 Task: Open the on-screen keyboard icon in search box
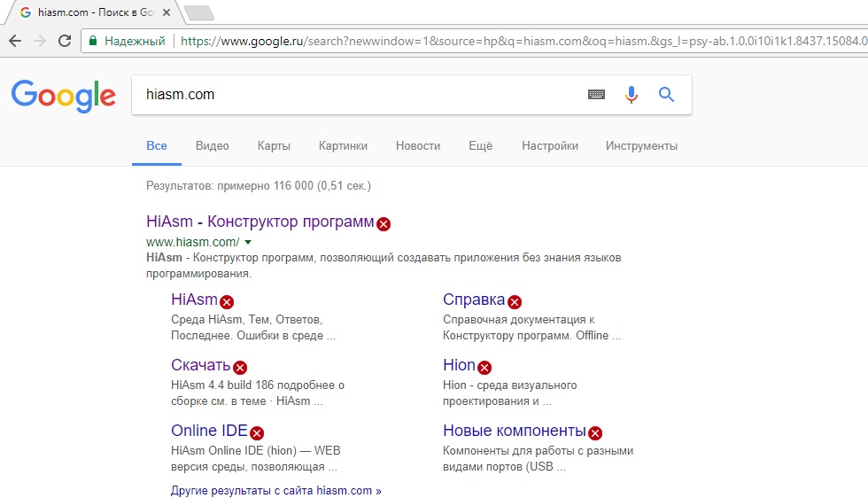click(x=596, y=95)
